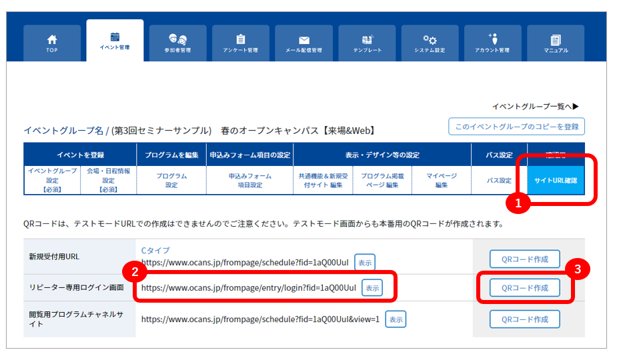Click the 新規受付用URL row label
This screenshot has width=635, height=364.
point(54,256)
